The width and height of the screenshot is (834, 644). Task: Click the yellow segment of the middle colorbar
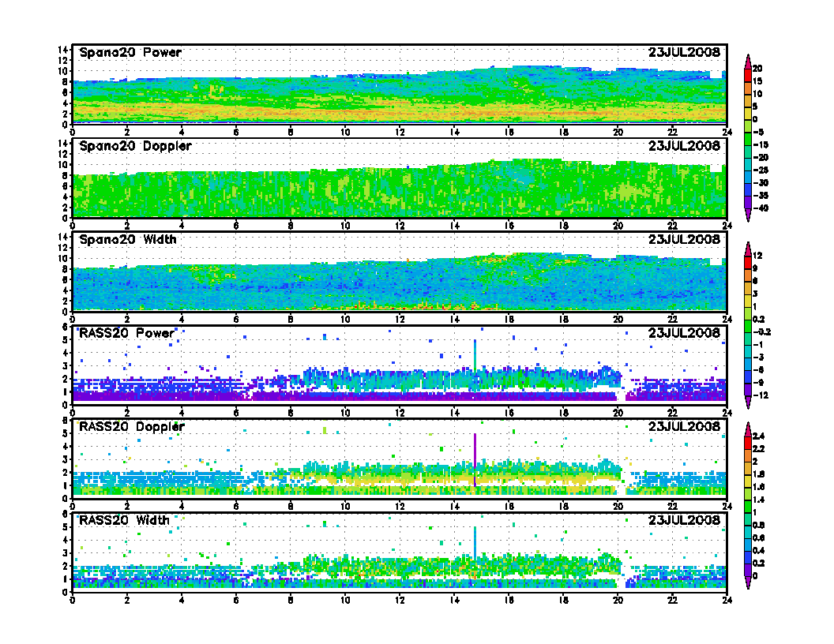pos(748,301)
